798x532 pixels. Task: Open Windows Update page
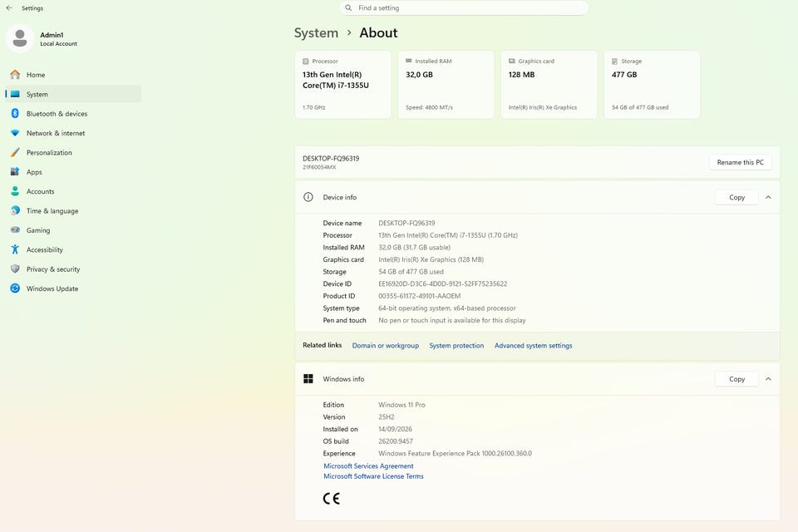[73, 288]
